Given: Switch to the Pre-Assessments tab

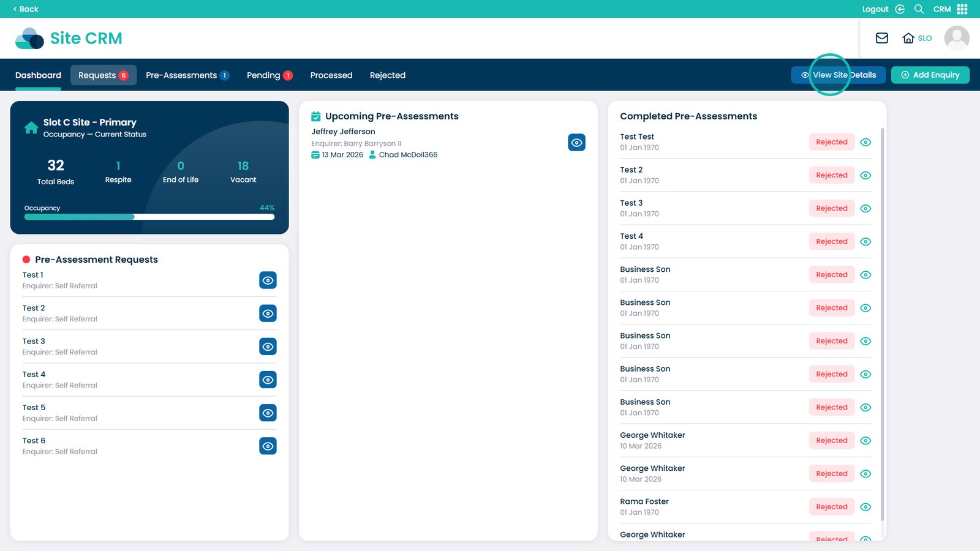Looking at the screenshot, I should [x=187, y=75].
